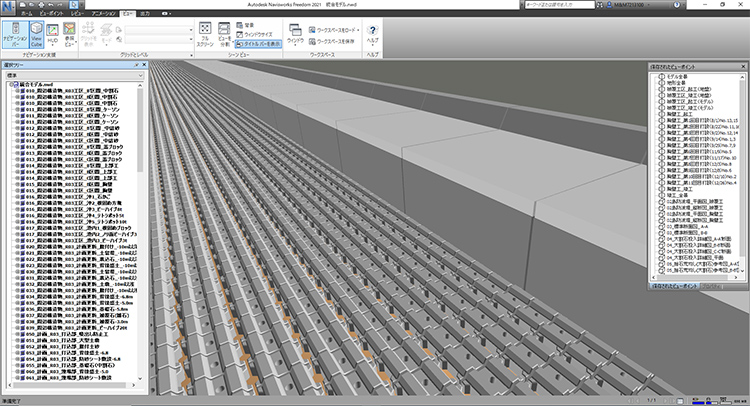Open the quick access toolbar customize arrow
Image resolution: width=750 pixels, height=406 pixels.
[82, 4]
